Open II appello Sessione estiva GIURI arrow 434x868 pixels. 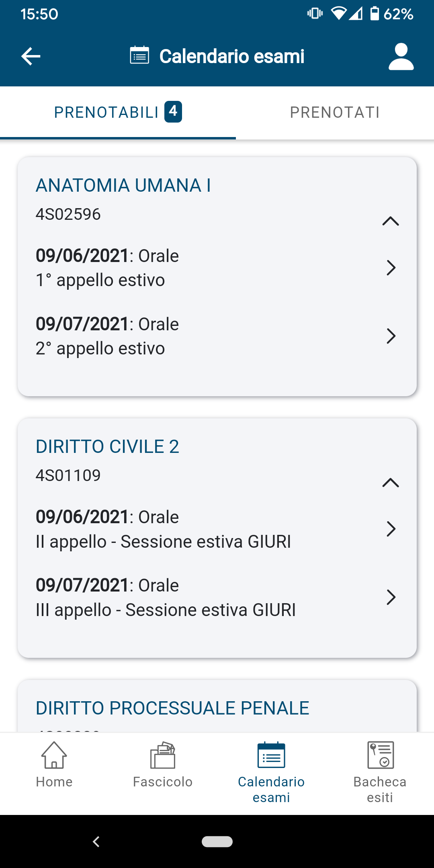point(391,529)
